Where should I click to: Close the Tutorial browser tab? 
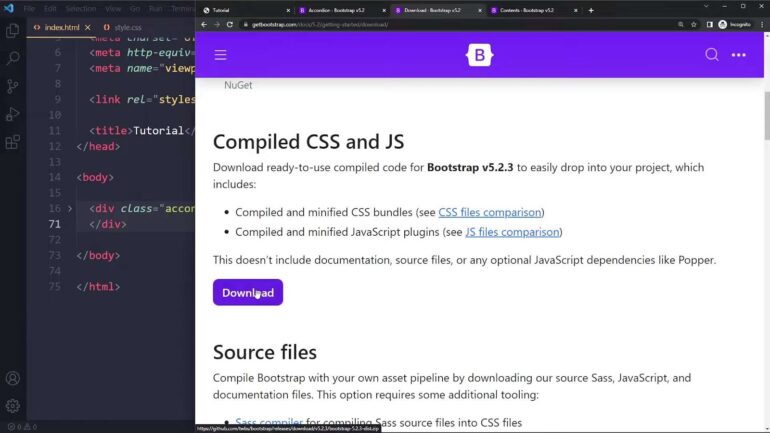point(288,10)
